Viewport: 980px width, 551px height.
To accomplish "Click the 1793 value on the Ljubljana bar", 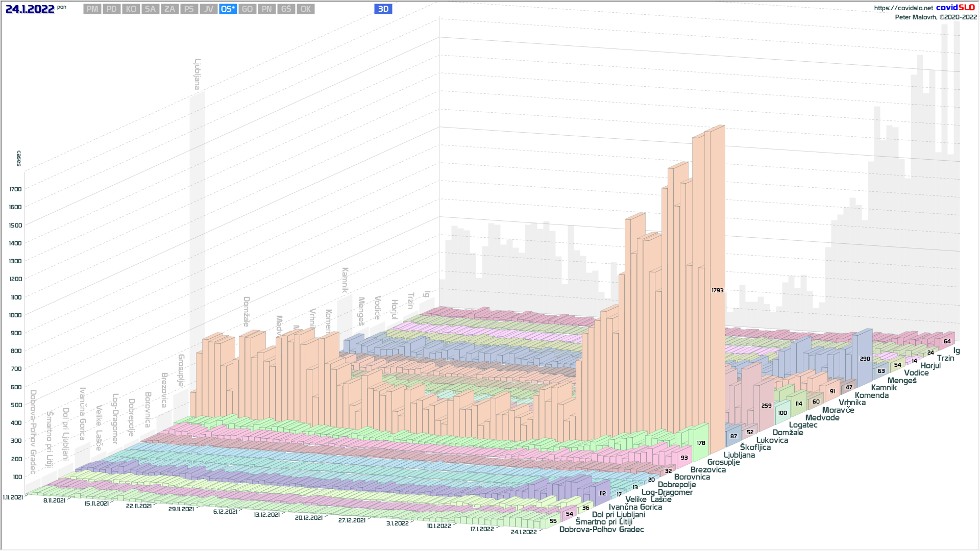I will tap(717, 290).
